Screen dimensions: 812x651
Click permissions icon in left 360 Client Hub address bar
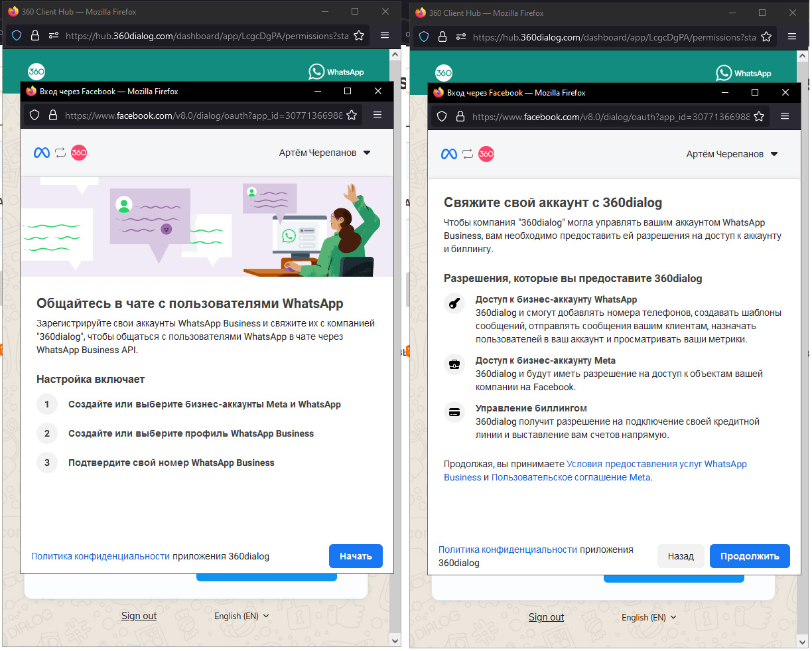(x=54, y=36)
